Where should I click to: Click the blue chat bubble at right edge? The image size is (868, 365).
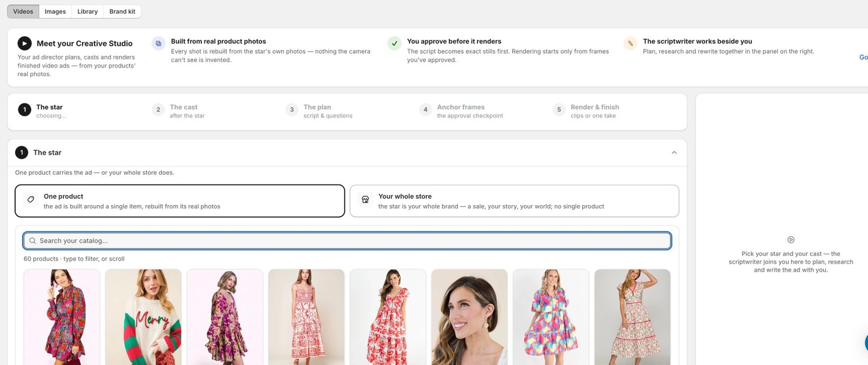866,343
